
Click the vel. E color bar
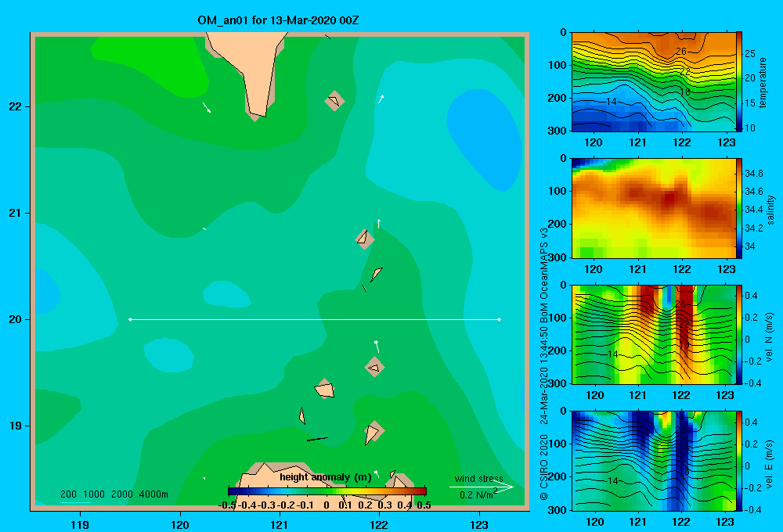(739, 461)
